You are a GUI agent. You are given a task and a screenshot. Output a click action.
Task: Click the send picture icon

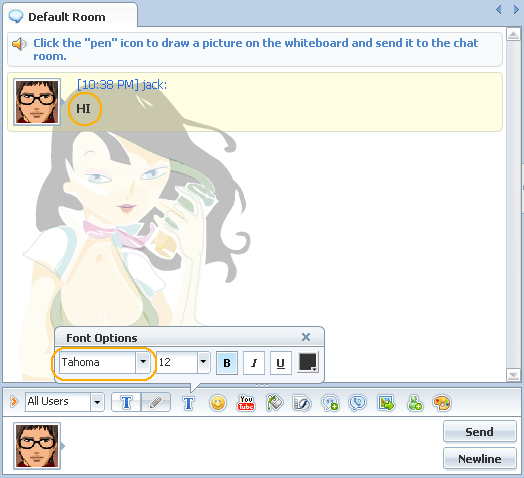[x=386, y=402]
